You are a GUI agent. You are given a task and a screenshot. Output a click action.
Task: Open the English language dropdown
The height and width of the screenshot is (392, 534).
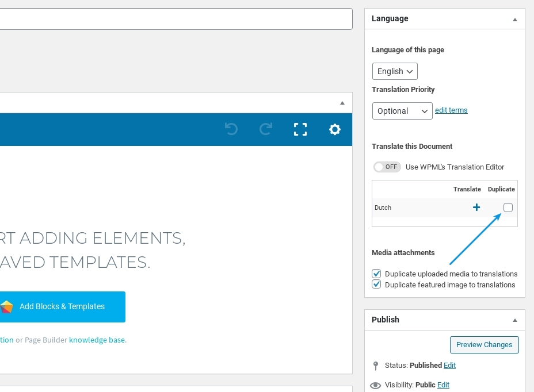pyautogui.click(x=395, y=71)
